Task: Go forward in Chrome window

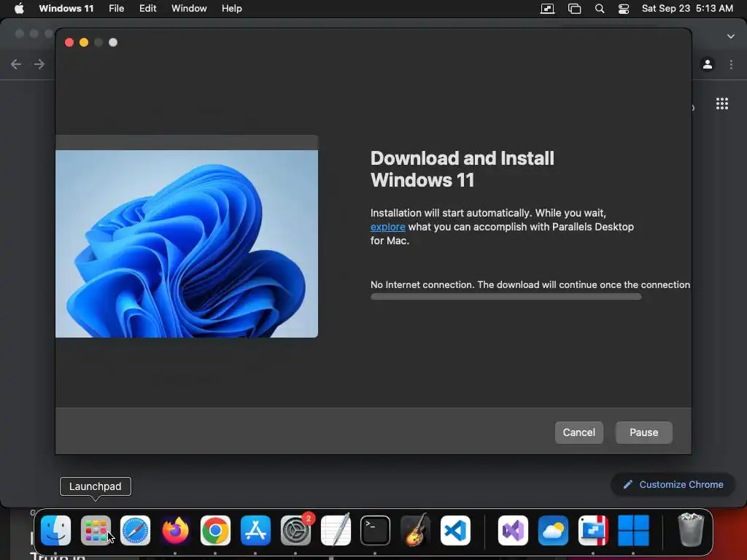Action: pyautogui.click(x=39, y=64)
